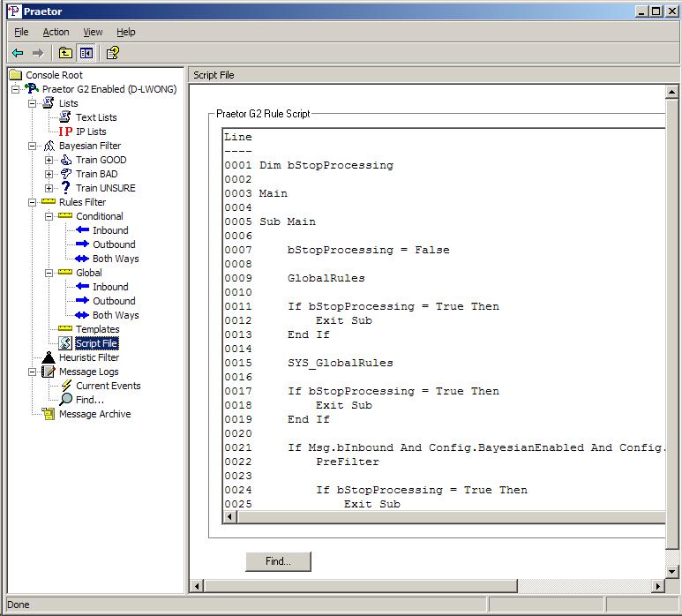Open the File menu
The image size is (682, 616).
point(21,32)
